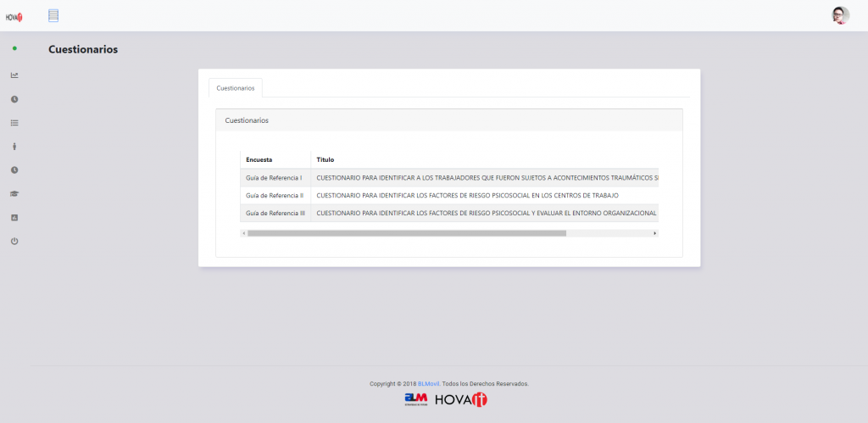
Task: Open the graduation cap icon in the sidebar
Action: point(14,194)
